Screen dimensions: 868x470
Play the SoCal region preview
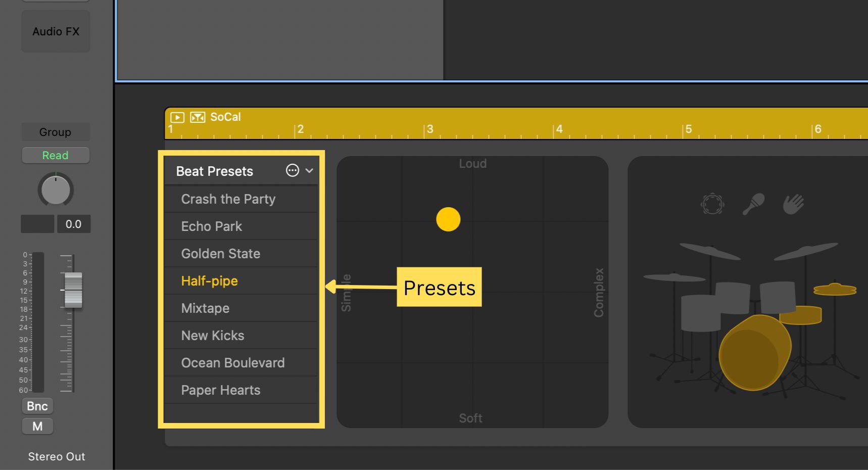click(x=177, y=117)
